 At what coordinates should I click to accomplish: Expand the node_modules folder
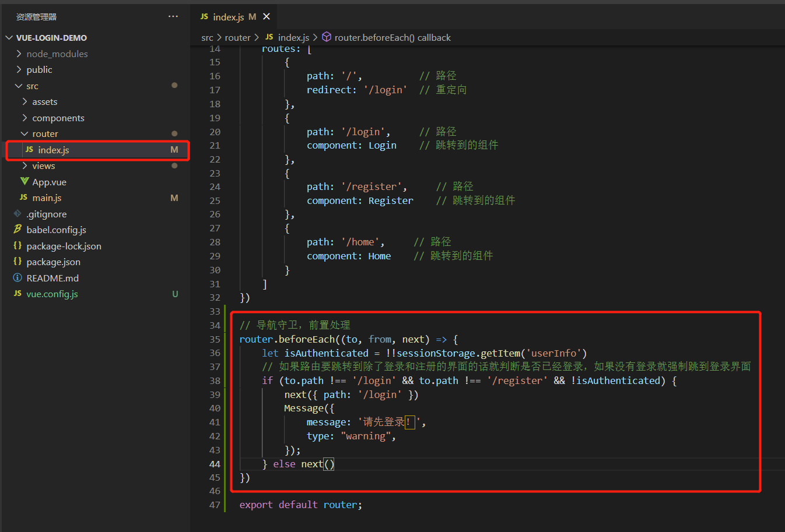[57, 54]
